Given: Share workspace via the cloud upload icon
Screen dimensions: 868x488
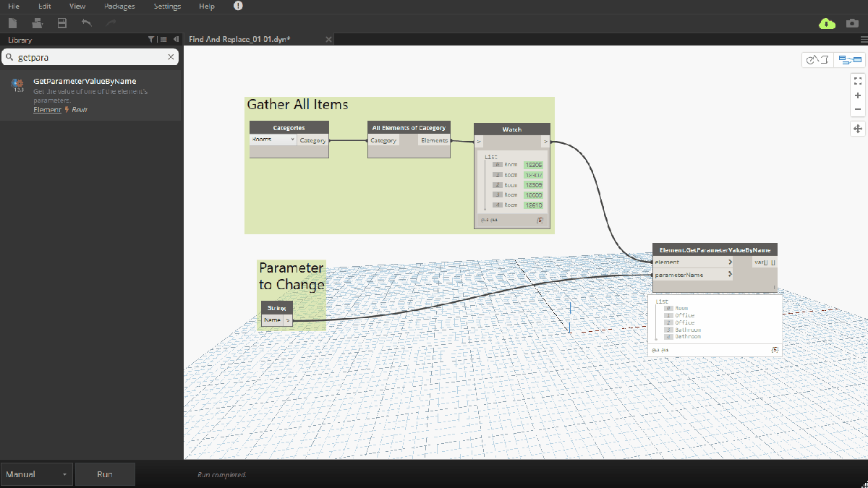Looking at the screenshot, I should pos(827,24).
